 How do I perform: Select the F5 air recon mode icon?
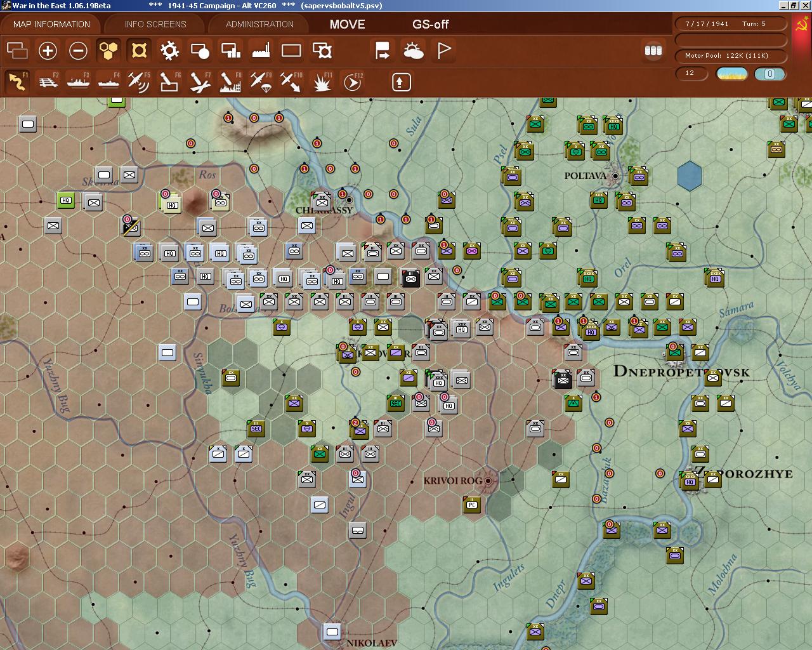(x=139, y=82)
